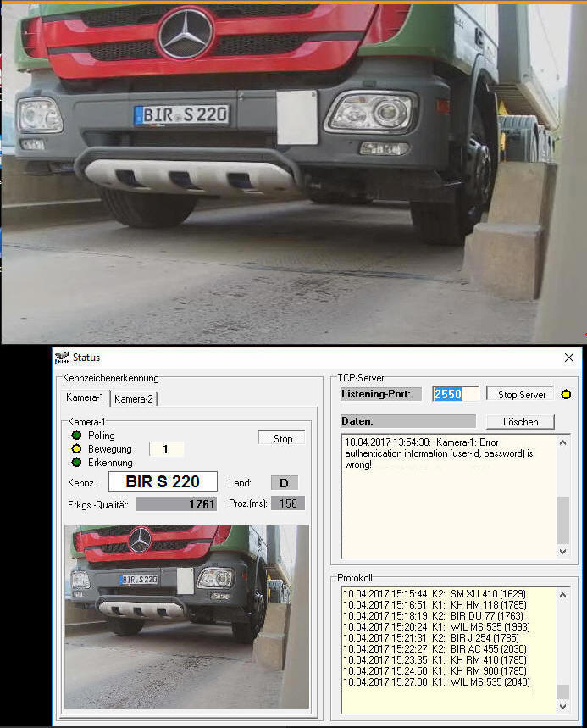Switch to the Kamera-2 tab
Viewport: 587px width, 728px height.
134,399
